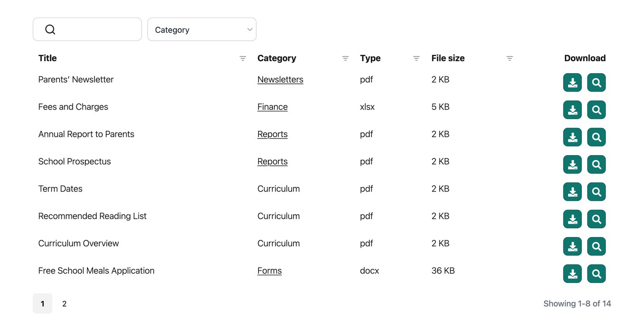Open the Newsletters category link
644x331 pixels.
point(280,80)
